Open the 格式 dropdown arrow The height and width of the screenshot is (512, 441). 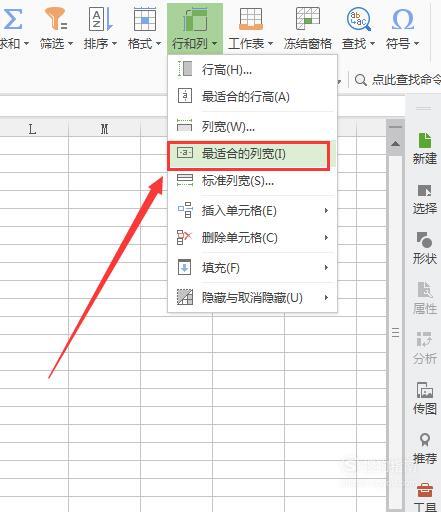[x=158, y=44]
